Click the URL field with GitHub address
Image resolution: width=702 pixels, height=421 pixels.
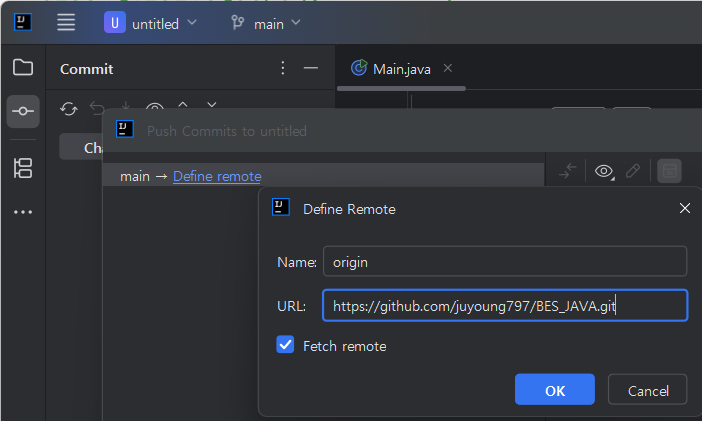pos(505,305)
